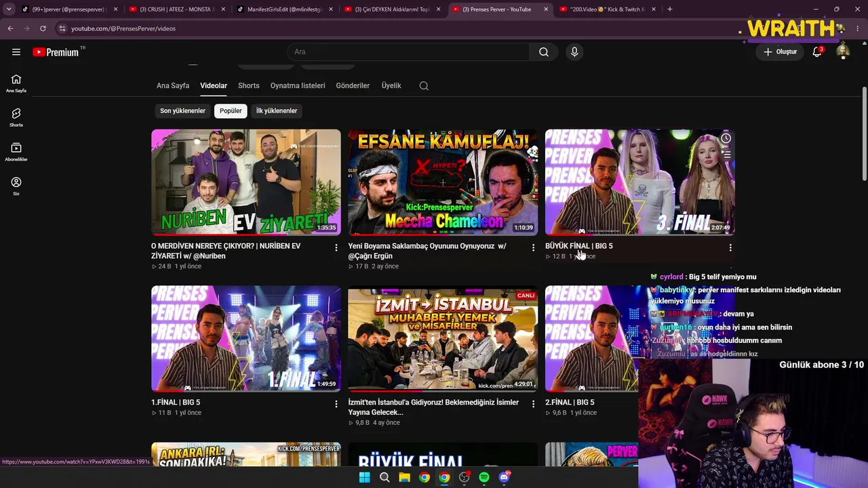The width and height of the screenshot is (868, 488).
Task: Open File Explorer from the taskbar
Action: point(404,477)
